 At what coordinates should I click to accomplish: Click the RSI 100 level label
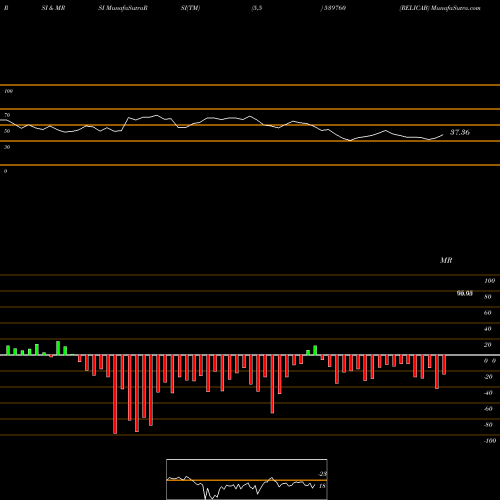(x=8, y=91)
